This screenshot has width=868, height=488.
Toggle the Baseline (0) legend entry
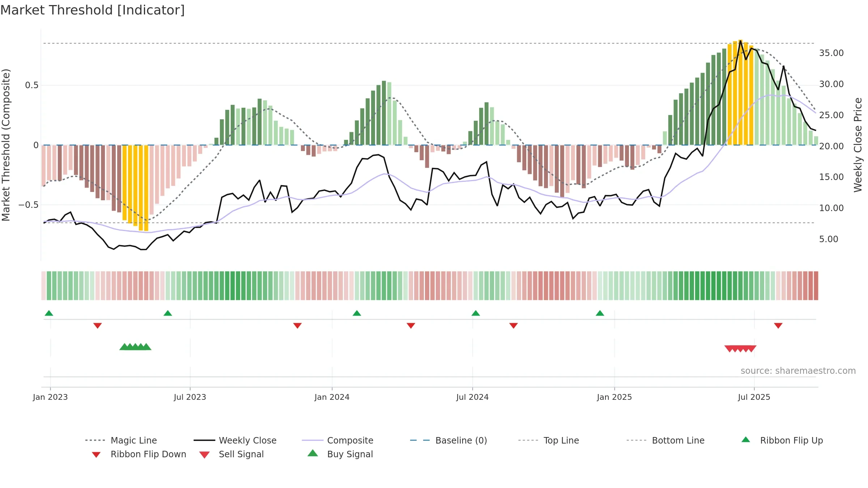tap(448, 440)
